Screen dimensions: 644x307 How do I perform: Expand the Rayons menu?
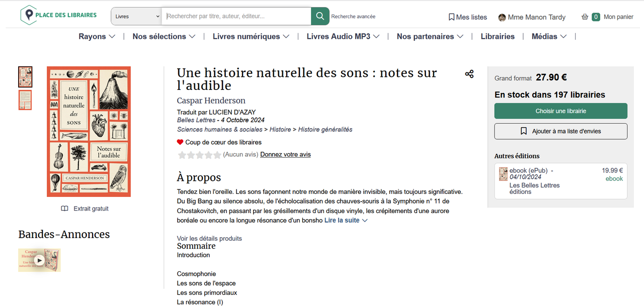click(x=97, y=36)
